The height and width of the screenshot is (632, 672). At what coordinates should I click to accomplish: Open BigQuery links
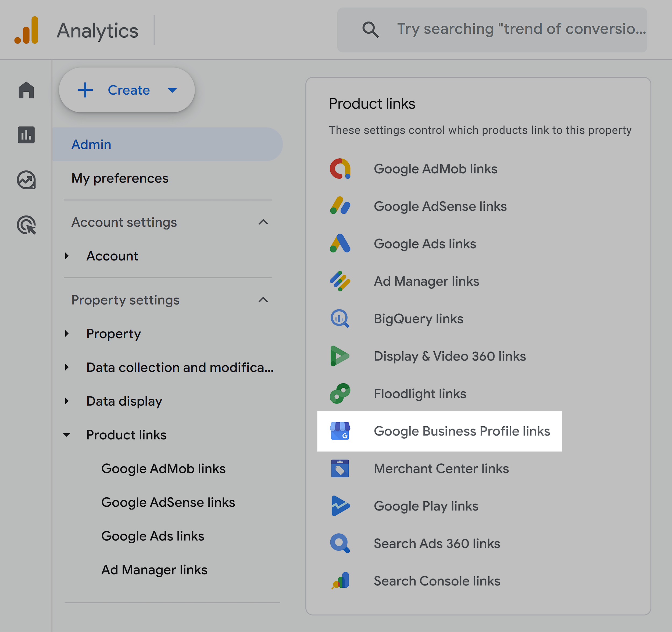pyautogui.click(x=418, y=319)
